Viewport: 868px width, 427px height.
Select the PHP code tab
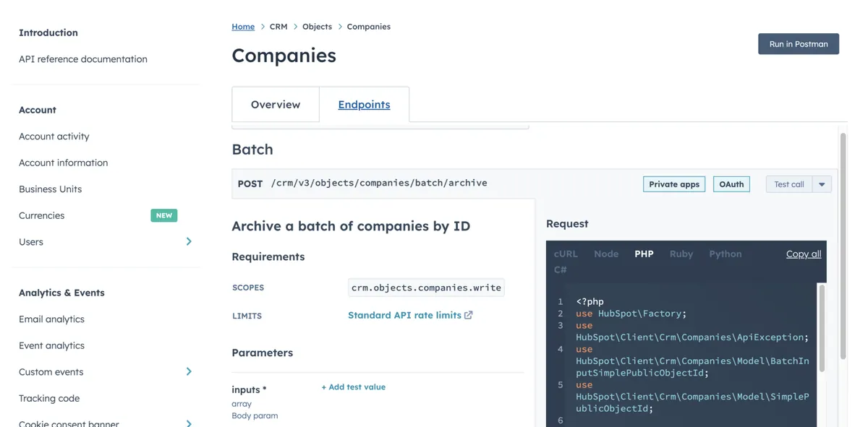pyautogui.click(x=644, y=254)
